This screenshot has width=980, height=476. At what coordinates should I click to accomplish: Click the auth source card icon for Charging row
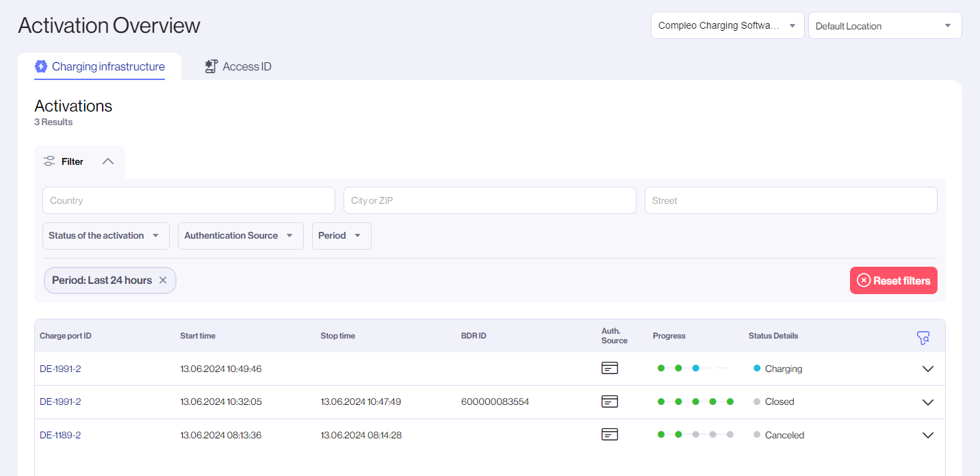pos(609,369)
